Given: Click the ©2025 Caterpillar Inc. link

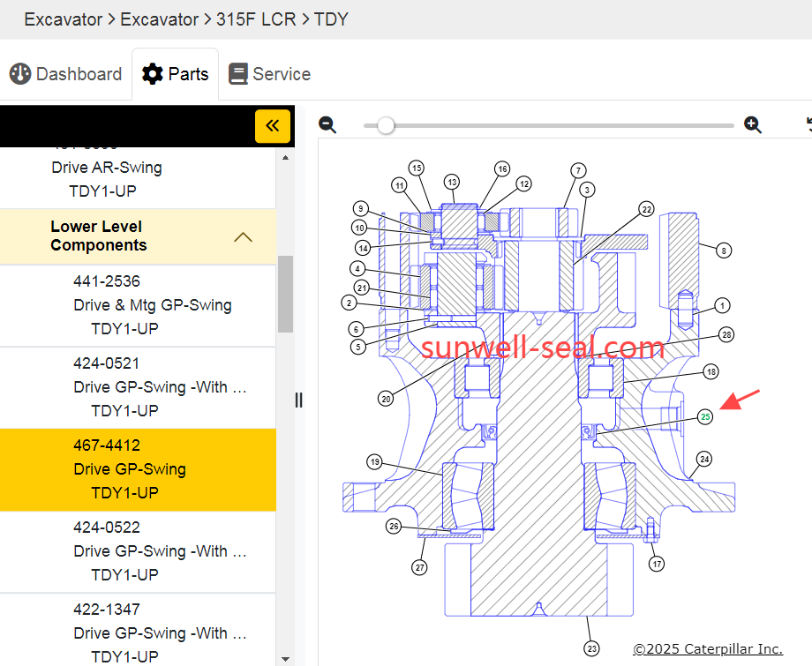Looking at the screenshot, I should click(x=707, y=649).
